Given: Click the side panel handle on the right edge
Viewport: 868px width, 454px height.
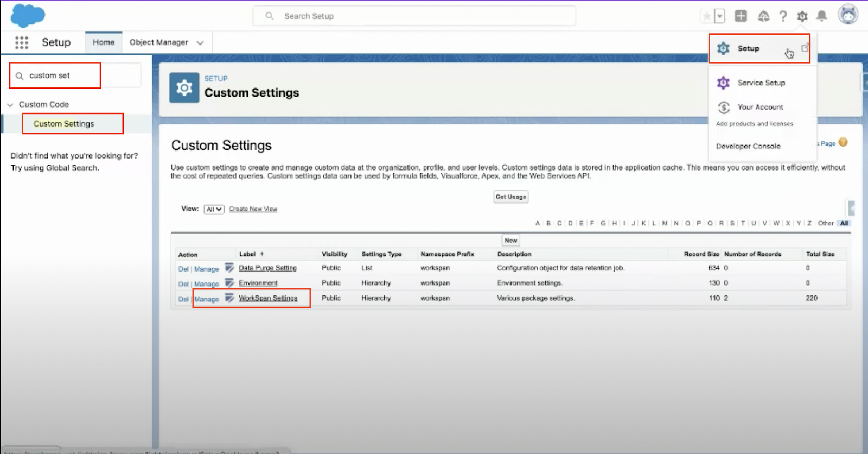Looking at the screenshot, I should click(851, 208).
